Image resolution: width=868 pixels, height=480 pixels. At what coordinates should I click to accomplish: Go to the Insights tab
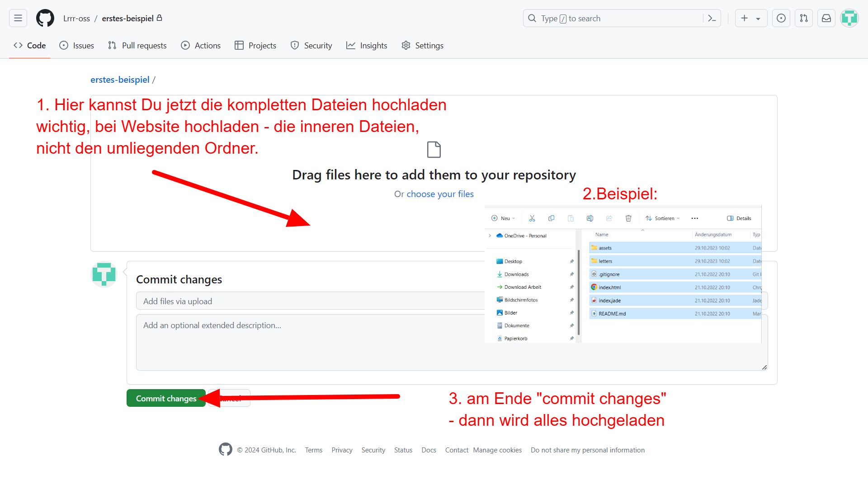tap(367, 45)
